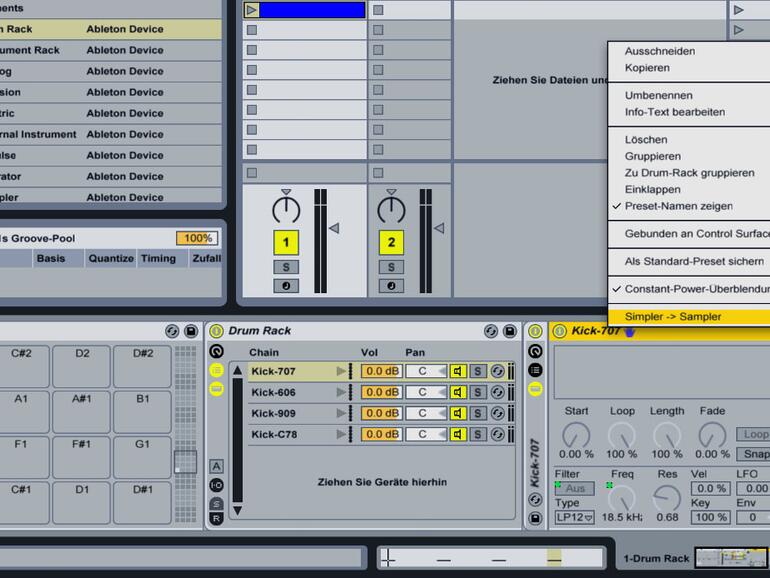The width and height of the screenshot is (770, 578).
Task: Click track 1 activator button
Action: click(x=286, y=242)
